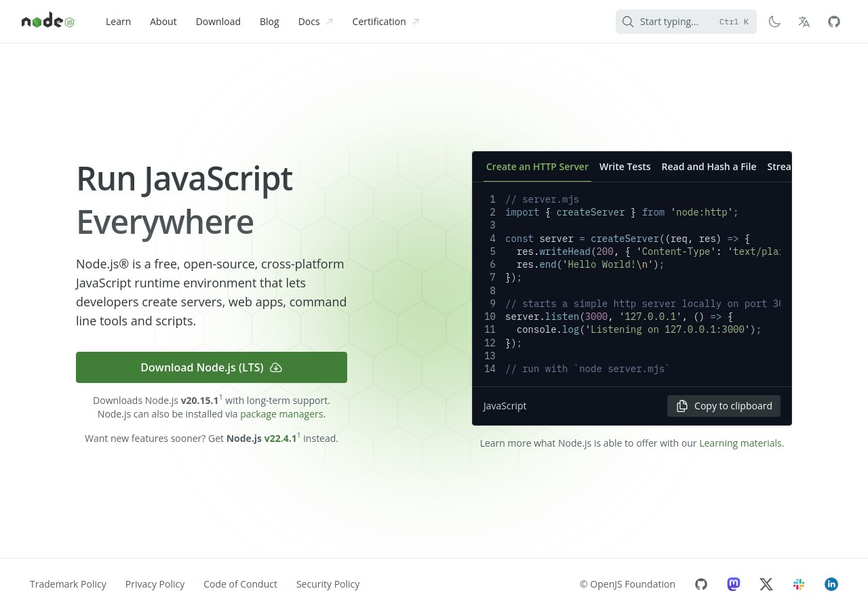Go to the Download page in navbar
868x610 pixels.
[218, 22]
